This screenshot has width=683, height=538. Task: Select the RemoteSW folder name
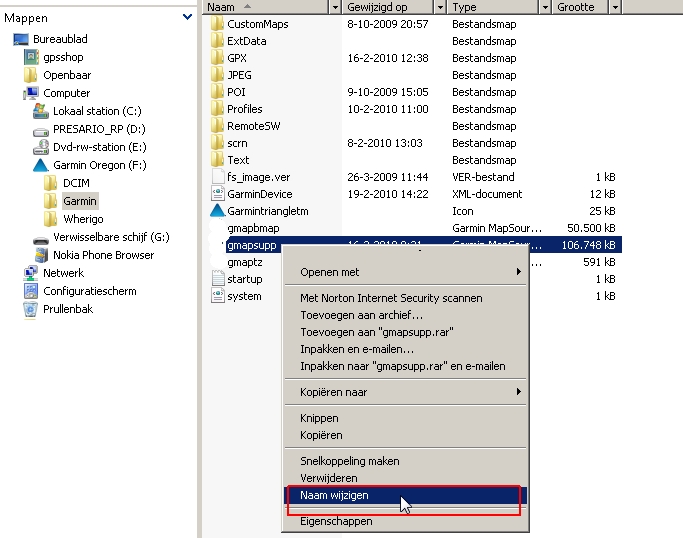coord(254,126)
